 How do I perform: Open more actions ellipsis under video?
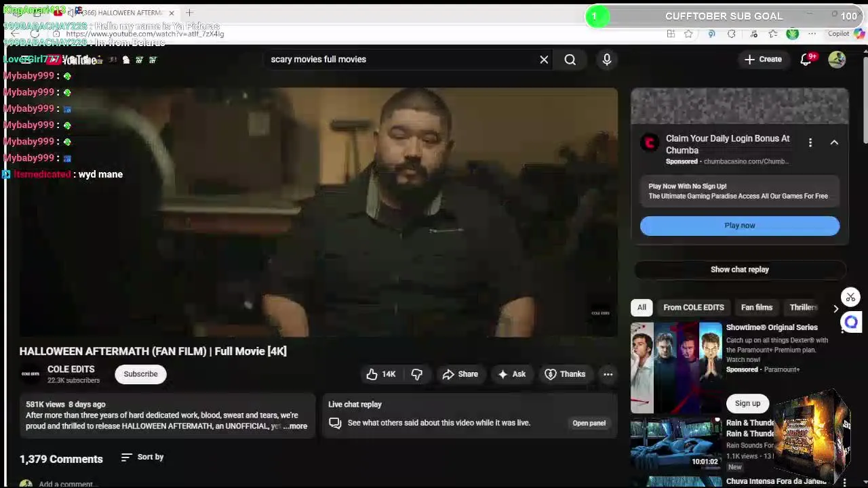(x=608, y=374)
